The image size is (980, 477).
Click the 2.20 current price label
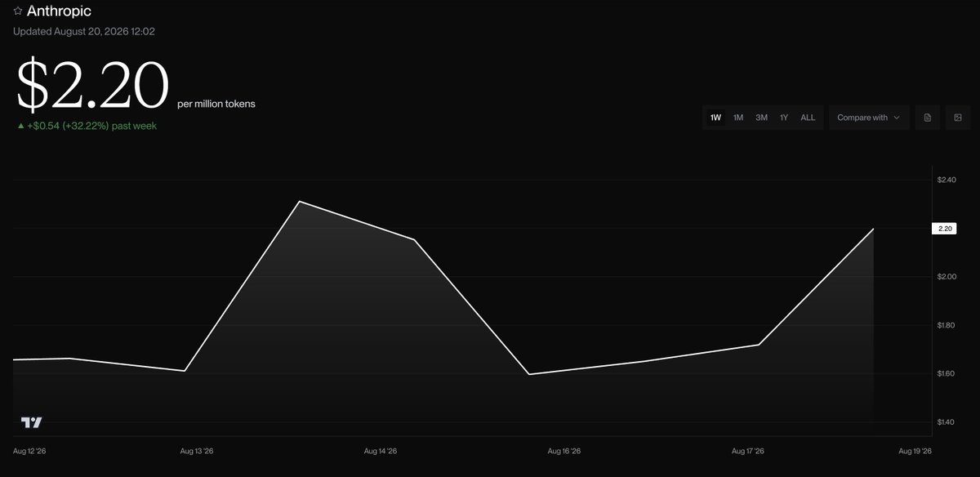946,229
